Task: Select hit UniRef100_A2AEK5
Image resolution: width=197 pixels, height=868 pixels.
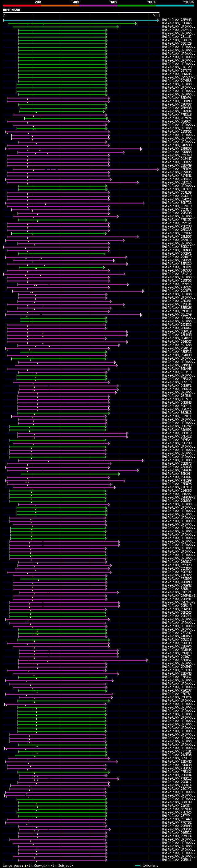Action: point(177,40)
